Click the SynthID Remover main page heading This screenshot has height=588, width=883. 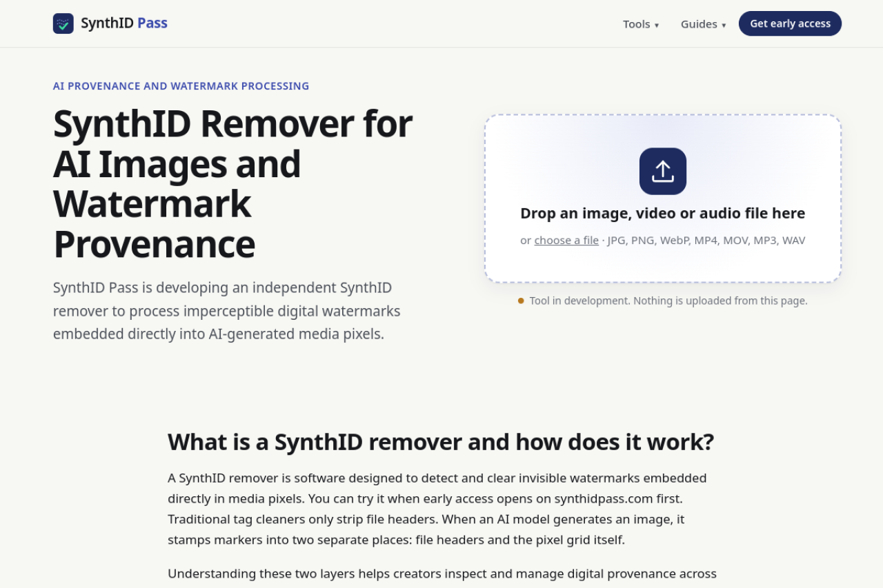233,183
